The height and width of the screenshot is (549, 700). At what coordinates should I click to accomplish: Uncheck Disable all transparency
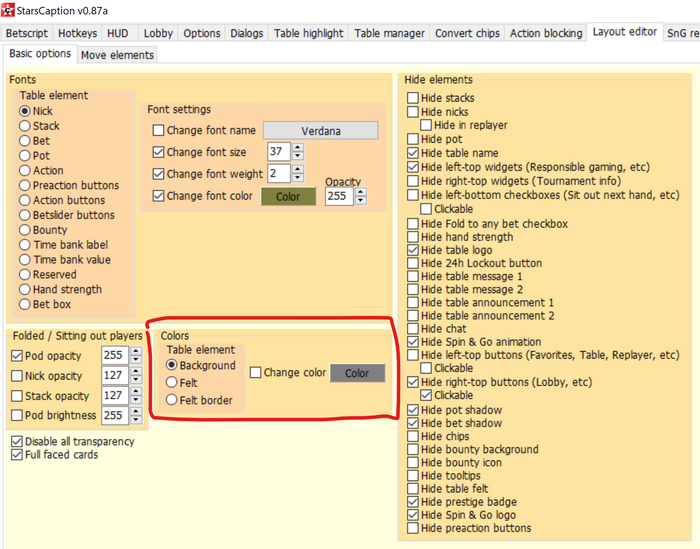16,442
